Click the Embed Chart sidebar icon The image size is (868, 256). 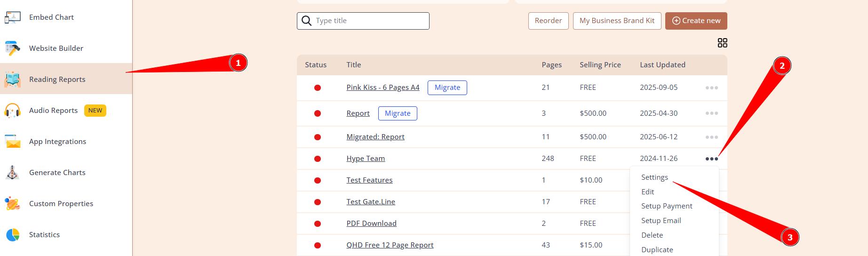pos(13,17)
